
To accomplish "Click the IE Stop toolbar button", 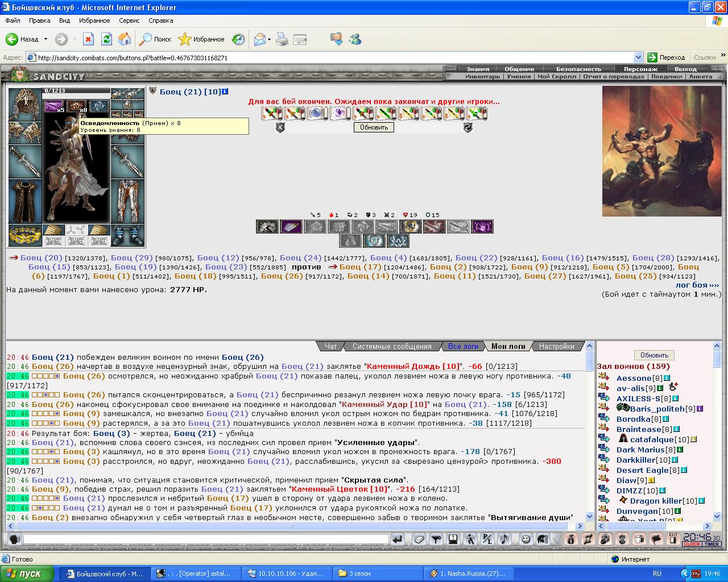I will tap(88, 39).
